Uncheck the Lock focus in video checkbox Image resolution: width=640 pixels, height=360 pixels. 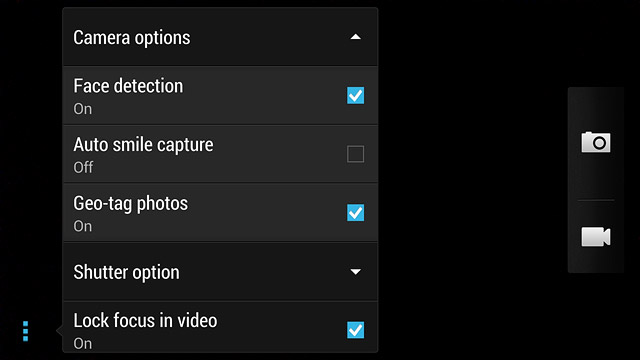tap(356, 330)
